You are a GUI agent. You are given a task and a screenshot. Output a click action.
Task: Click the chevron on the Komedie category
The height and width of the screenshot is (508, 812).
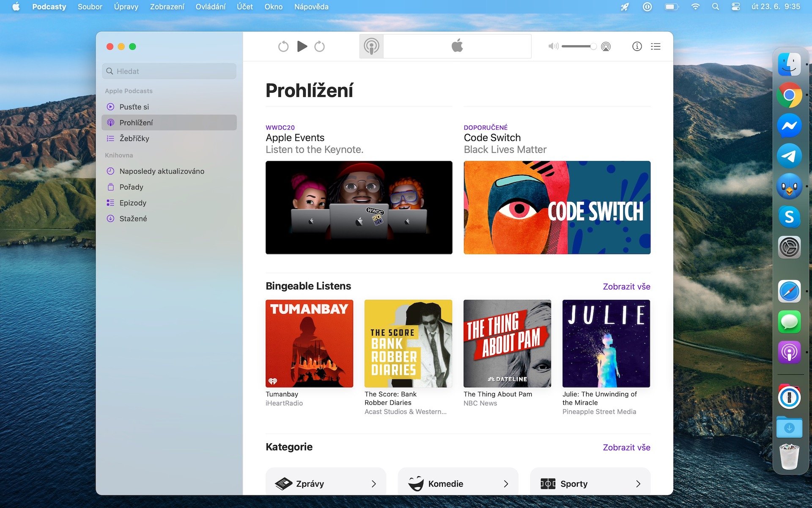(506, 483)
